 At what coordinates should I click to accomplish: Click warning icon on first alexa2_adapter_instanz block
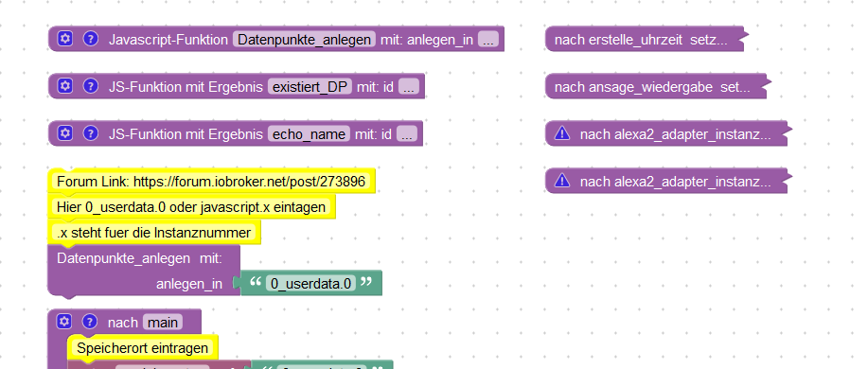point(562,133)
